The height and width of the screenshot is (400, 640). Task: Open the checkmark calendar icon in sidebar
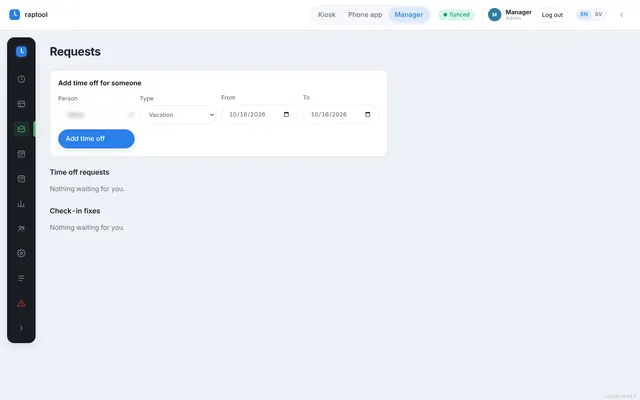click(21, 154)
